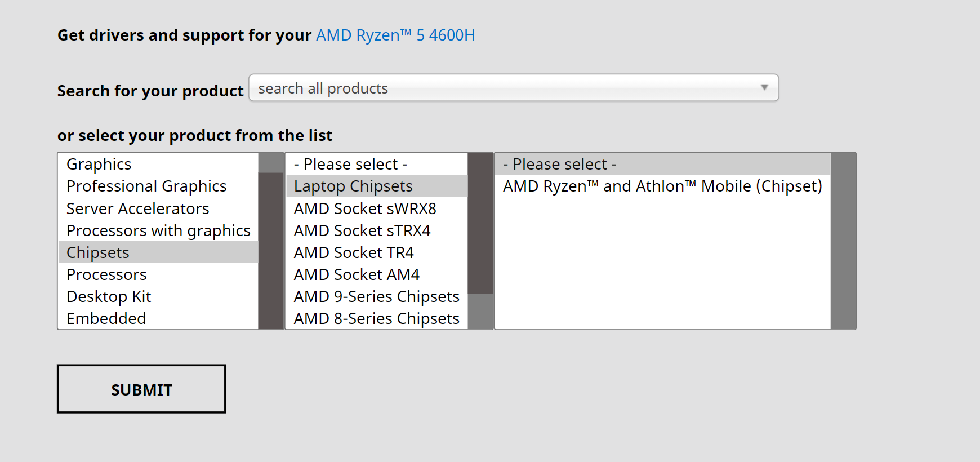Select Professional Graphics category
980x462 pixels.
point(158,186)
